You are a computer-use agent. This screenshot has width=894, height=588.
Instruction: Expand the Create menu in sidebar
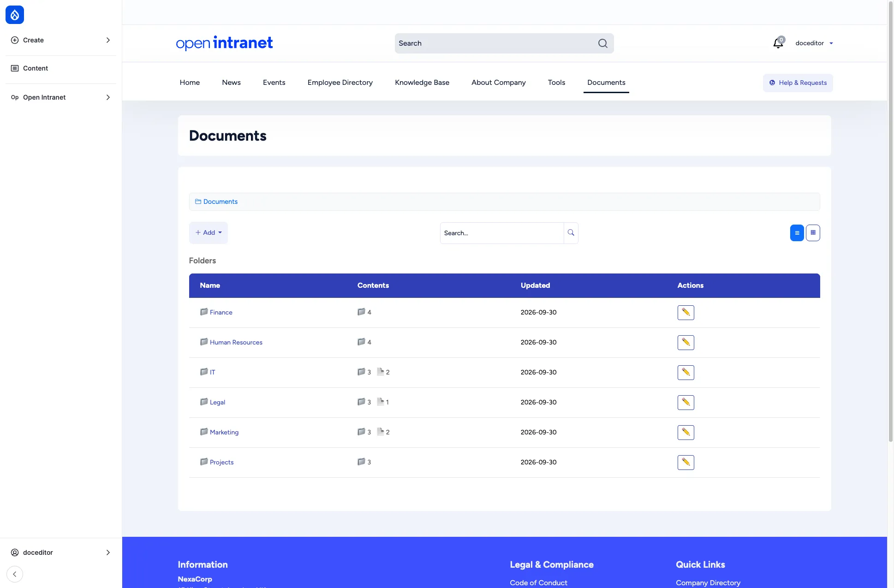tap(61, 40)
